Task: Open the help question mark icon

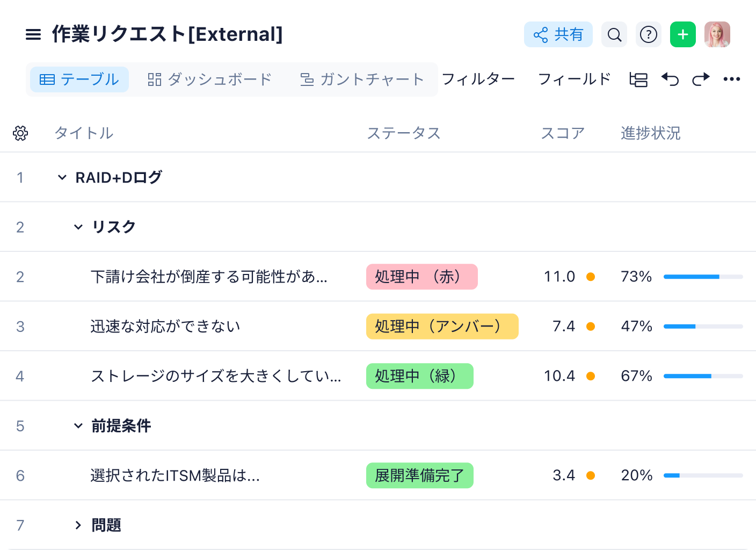Action: pos(649,35)
